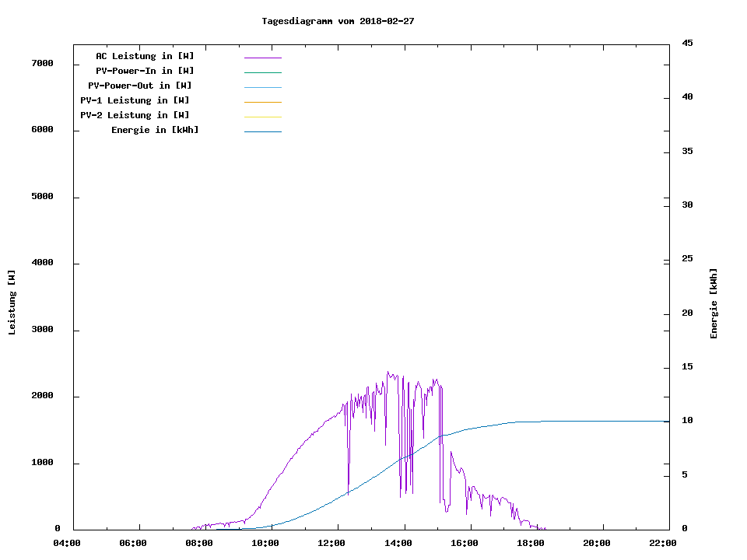Select the 'AC Leistung in [W]' legend label
Screen dimensions: 747x560
[145, 56]
